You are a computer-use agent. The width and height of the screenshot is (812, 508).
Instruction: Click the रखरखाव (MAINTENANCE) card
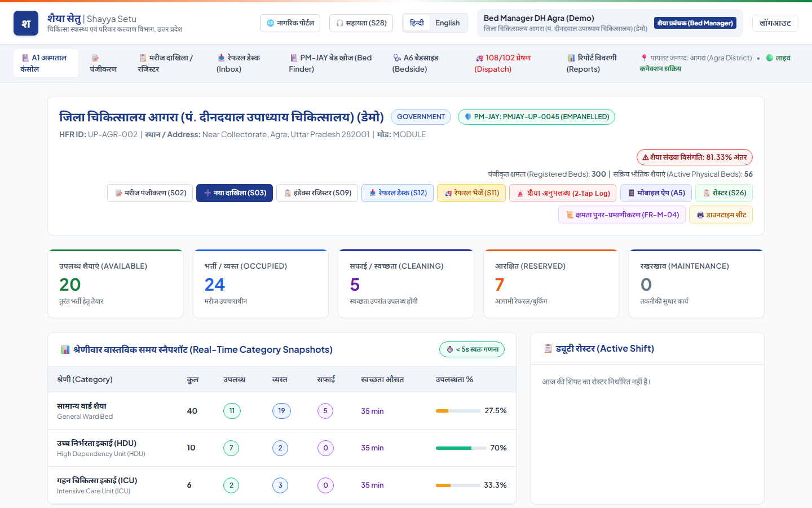pos(696,284)
